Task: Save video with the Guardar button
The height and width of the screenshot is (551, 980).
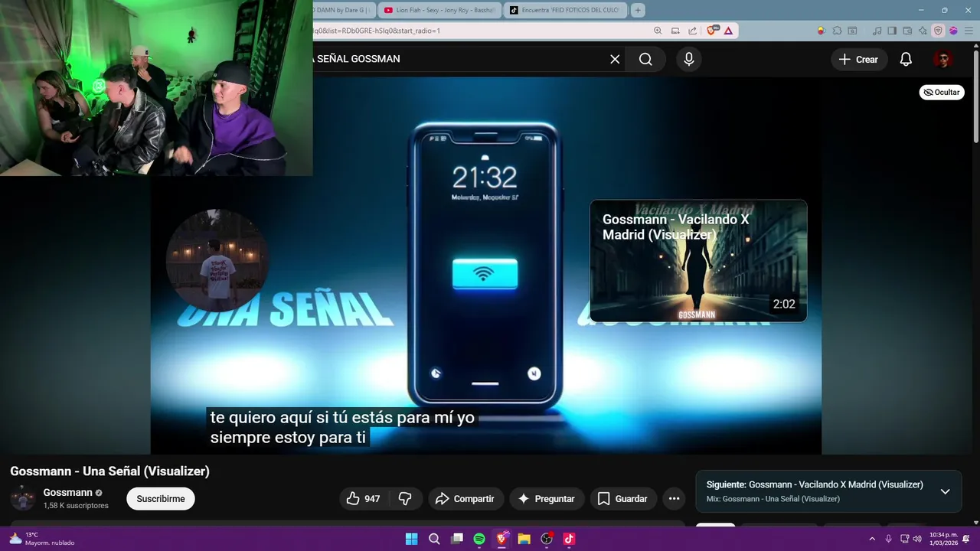Action: 623,499
